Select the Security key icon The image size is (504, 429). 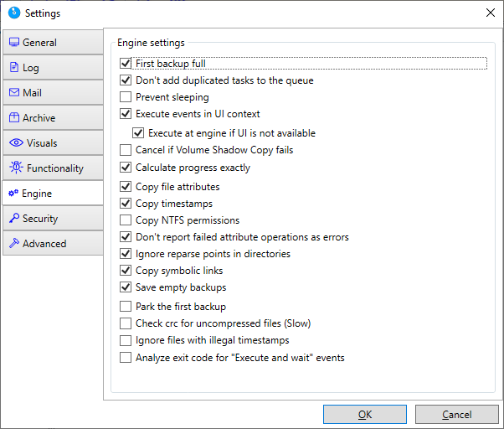coord(14,218)
